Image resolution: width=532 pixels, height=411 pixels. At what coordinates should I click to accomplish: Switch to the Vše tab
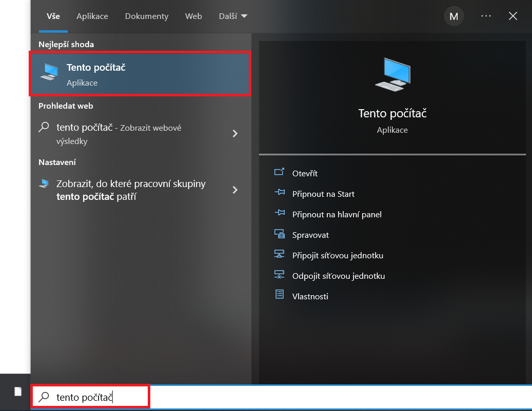tap(53, 16)
